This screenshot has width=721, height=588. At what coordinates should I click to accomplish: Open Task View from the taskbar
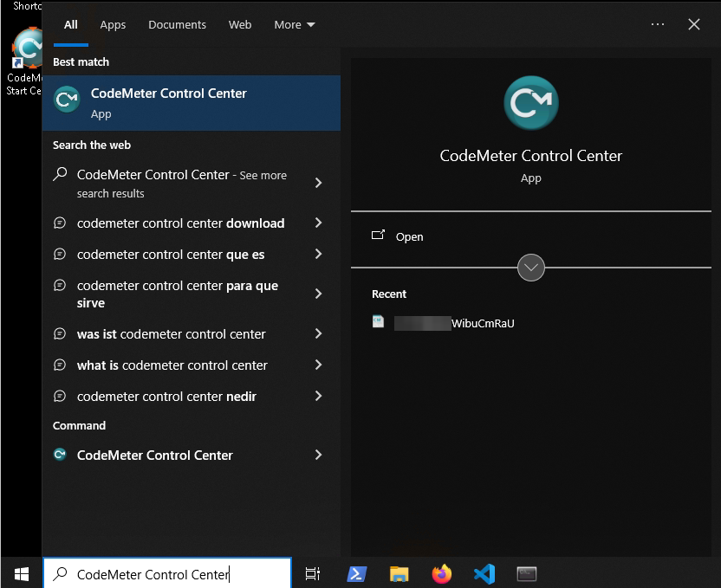click(313, 574)
